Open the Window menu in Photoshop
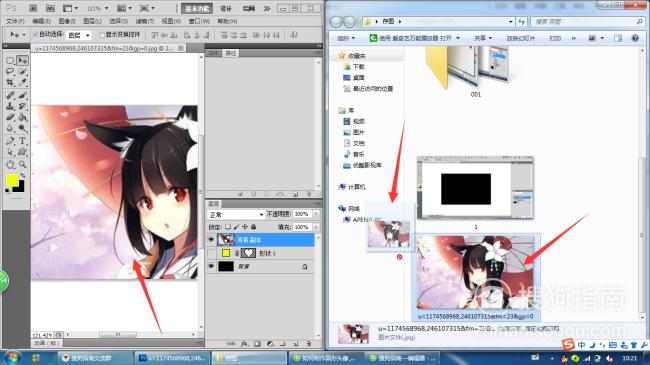The width and height of the screenshot is (650, 365). 199,21
